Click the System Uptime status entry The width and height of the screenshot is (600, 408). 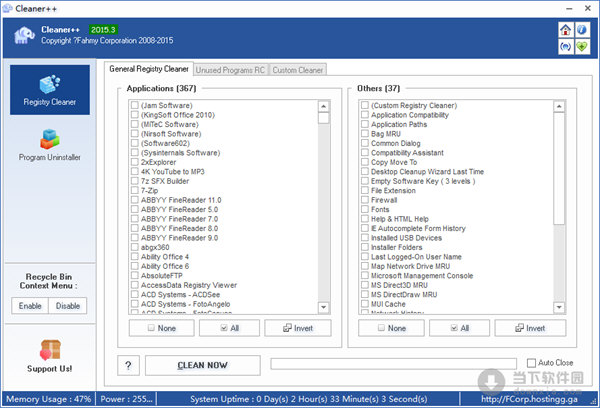coord(308,399)
